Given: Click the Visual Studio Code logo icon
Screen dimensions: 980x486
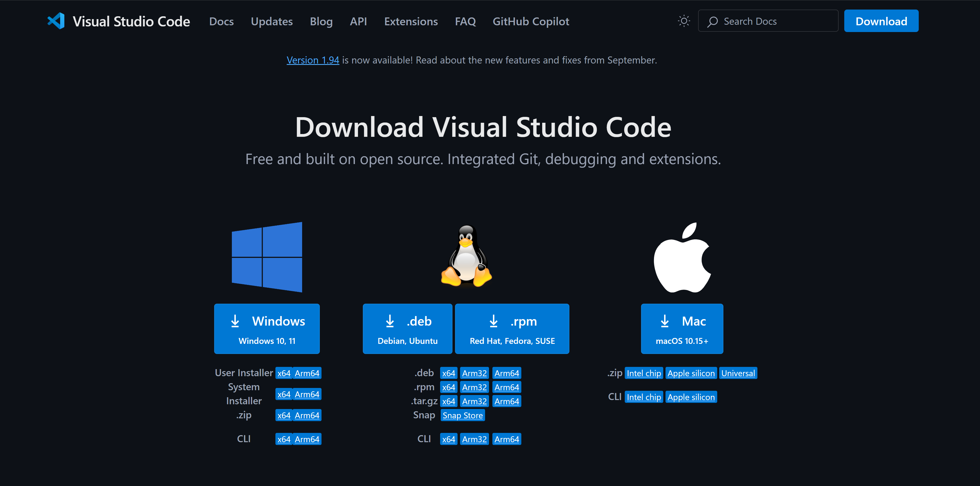Looking at the screenshot, I should [x=56, y=21].
